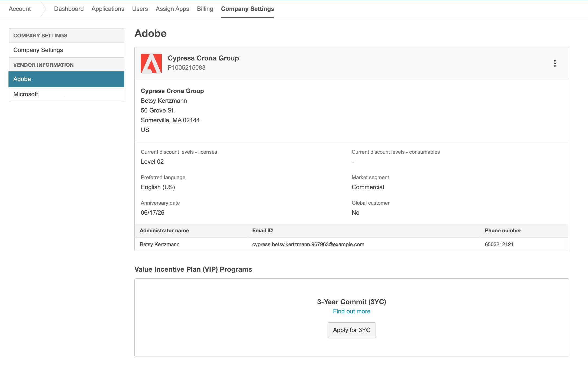This screenshot has width=588, height=373.
Task: Click the 3-Year Commit (3YC) heading
Action: point(352,302)
